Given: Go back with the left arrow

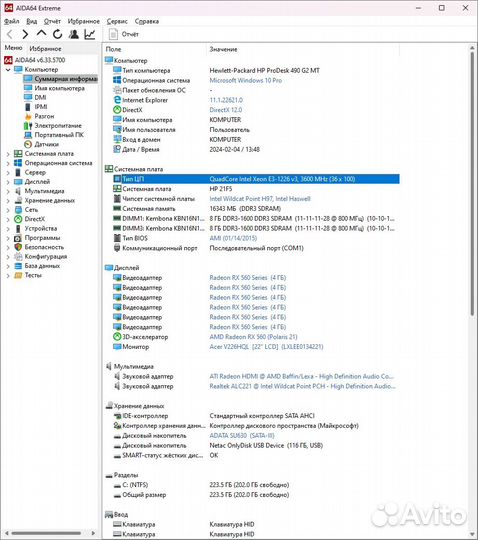Looking at the screenshot, I should [x=10, y=34].
